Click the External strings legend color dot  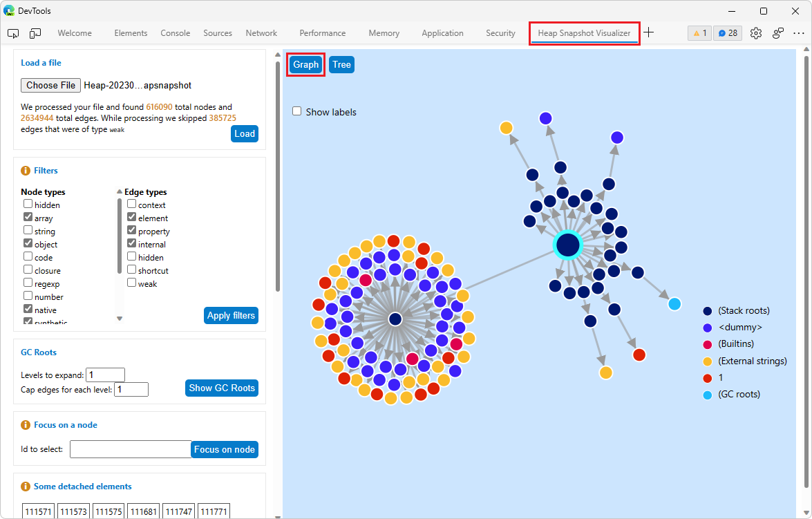pyautogui.click(x=708, y=361)
